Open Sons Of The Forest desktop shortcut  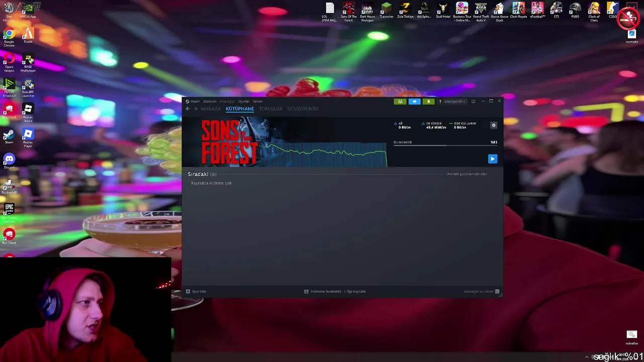[349, 12]
